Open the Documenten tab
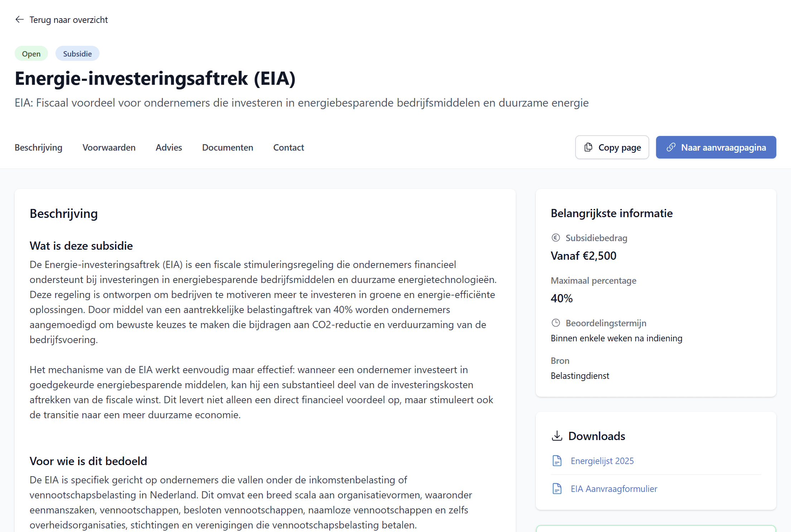791x532 pixels. coord(227,147)
